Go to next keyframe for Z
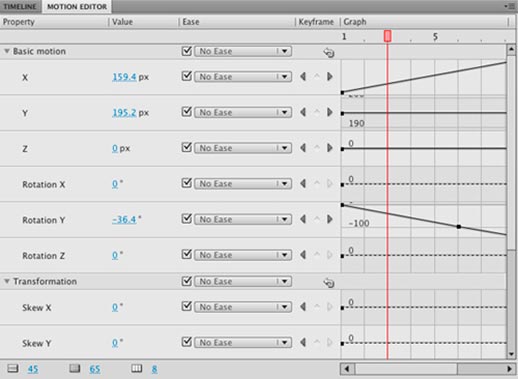The width and height of the screenshot is (518, 379). [x=330, y=148]
